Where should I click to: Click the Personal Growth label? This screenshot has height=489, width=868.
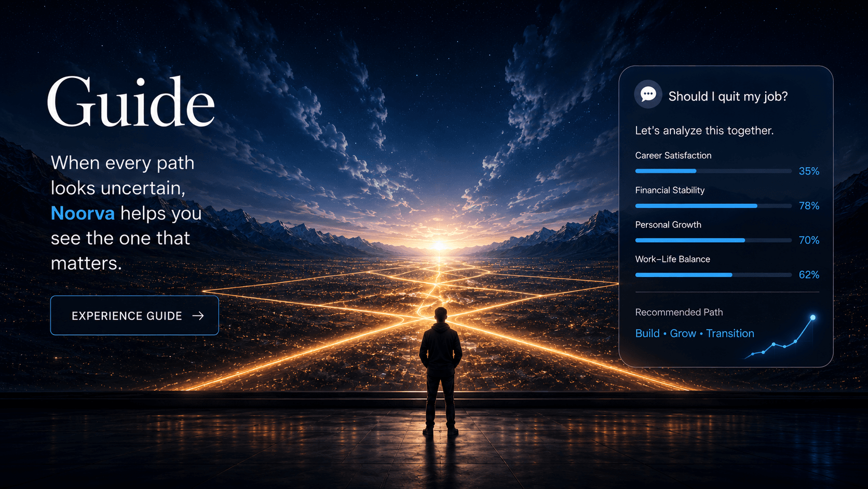tap(668, 224)
